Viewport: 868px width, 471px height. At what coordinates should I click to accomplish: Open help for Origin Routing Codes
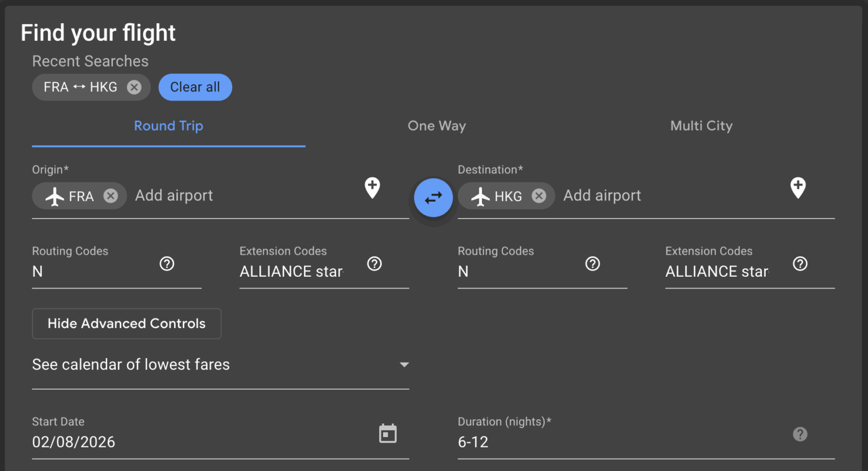[167, 264]
